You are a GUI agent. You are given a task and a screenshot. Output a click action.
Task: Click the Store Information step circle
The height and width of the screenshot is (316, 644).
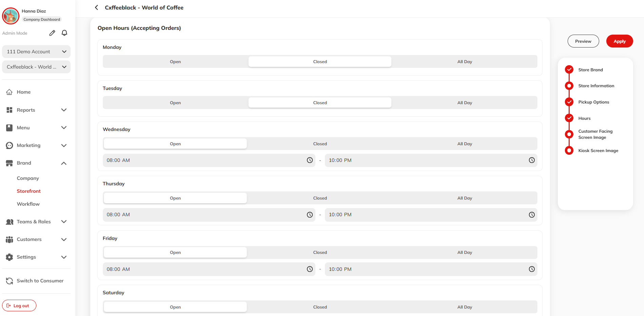coord(569,86)
